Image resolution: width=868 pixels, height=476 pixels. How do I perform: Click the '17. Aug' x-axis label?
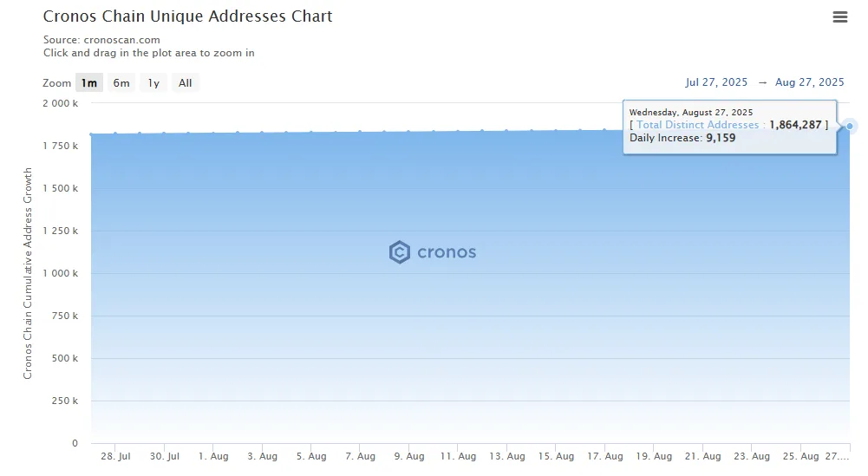pos(605,456)
